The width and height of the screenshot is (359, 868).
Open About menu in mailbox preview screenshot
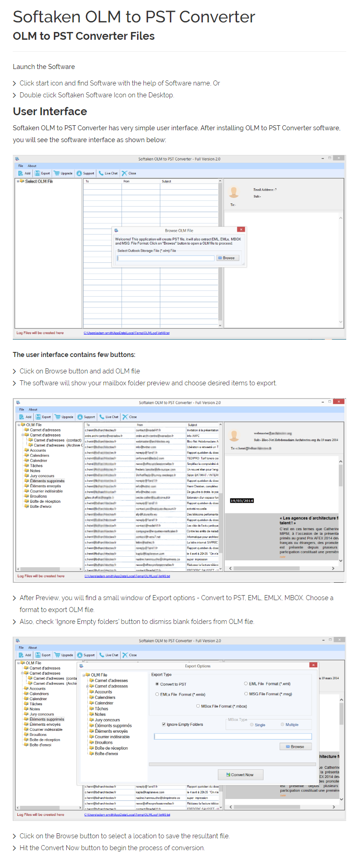[33, 410]
